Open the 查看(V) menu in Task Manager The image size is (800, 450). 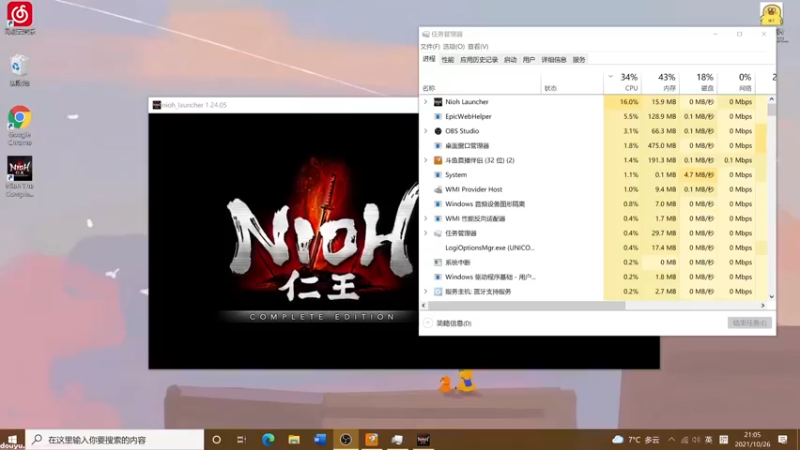[x=478, y=46]
